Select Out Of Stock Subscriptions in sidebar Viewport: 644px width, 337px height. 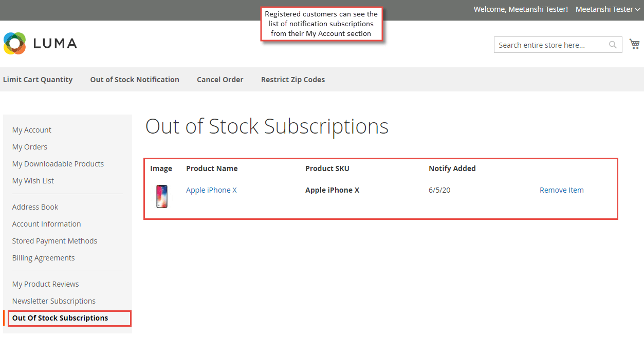(60, 318)
